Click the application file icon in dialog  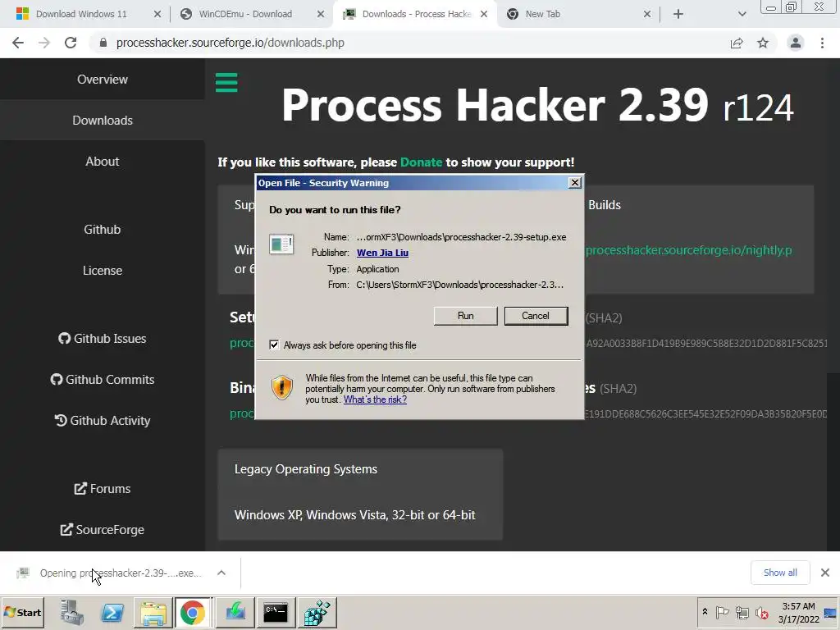[x=281, y=244]
